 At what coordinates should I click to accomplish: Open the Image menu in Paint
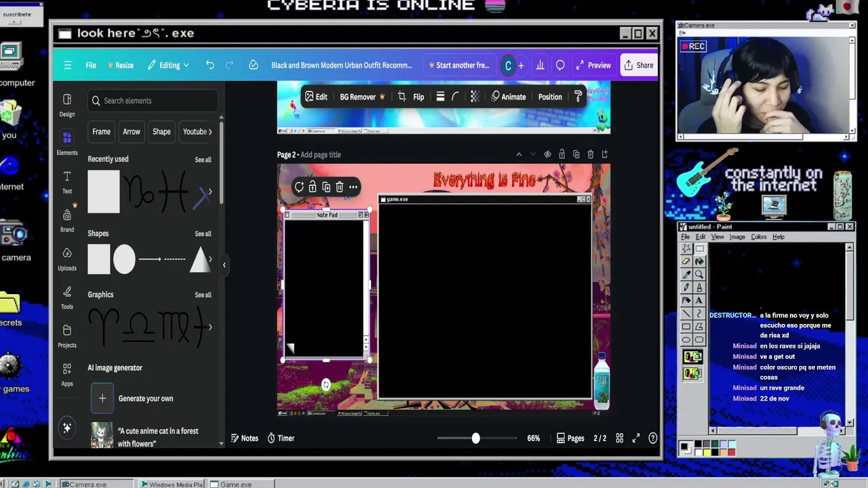[737, 237]
